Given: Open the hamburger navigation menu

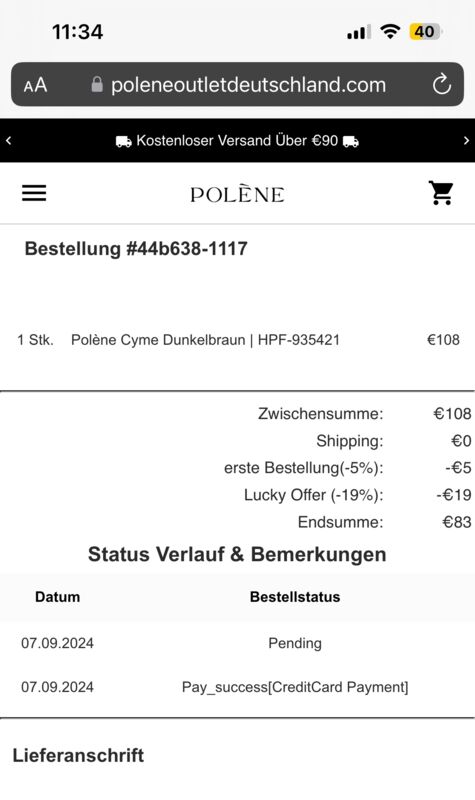Looking at the screenshot, I should pyautogui.click(x=34, y=193).
